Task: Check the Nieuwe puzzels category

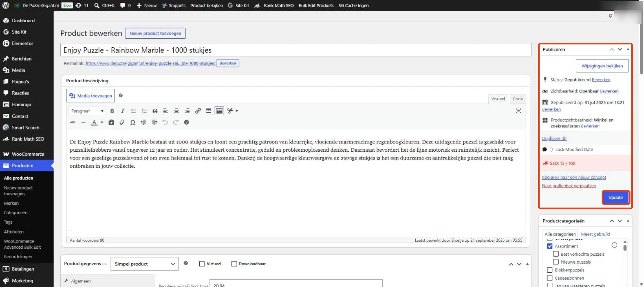Action: (556, 262)
